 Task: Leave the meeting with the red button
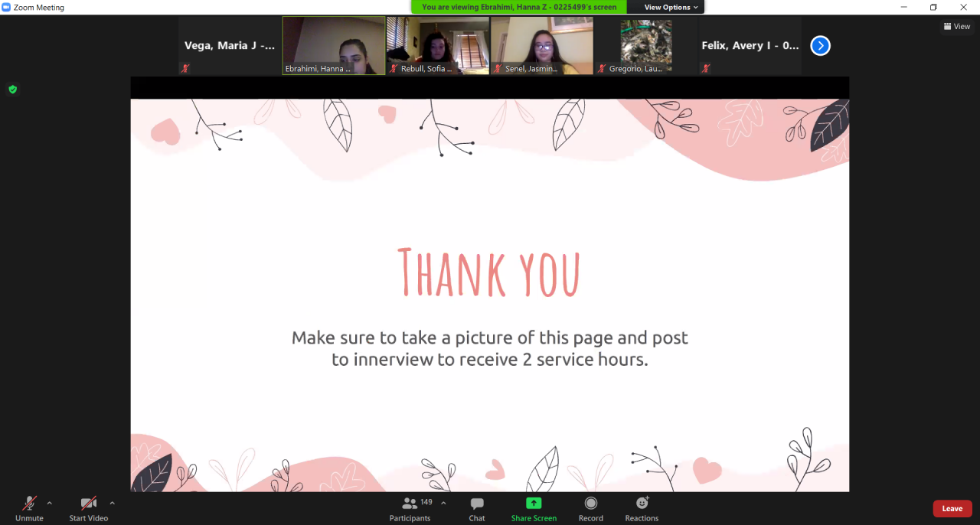pyautogui.click(x=952, y=509)
